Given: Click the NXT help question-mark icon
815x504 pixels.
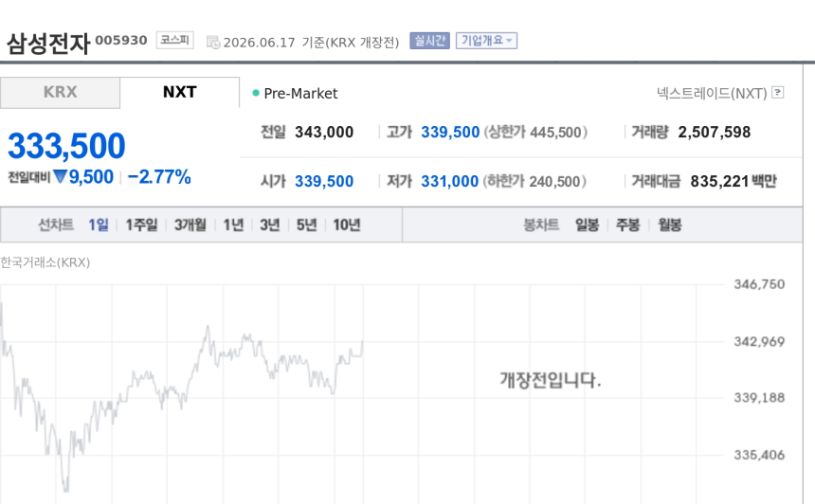Looking at the screenshot, I should [x=778, y=93].
